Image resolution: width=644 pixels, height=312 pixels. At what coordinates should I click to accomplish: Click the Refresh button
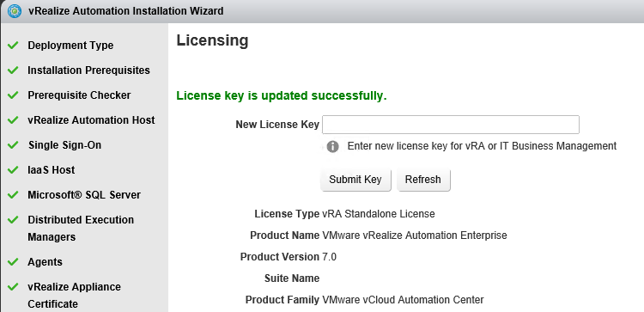423,180
